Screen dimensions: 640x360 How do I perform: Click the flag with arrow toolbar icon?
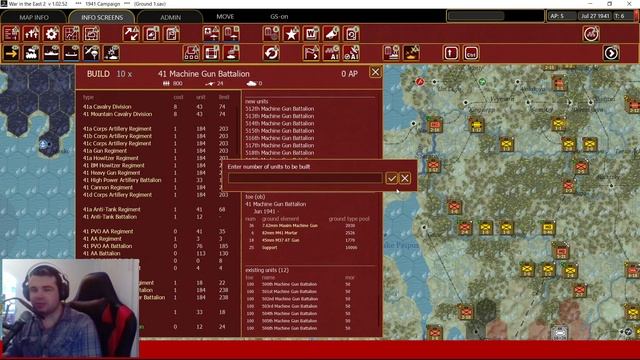click(x=311, y=53)
